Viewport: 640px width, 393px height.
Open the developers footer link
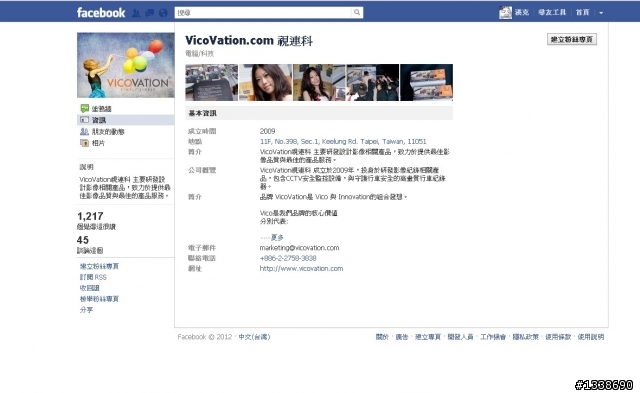coord(460,337)
